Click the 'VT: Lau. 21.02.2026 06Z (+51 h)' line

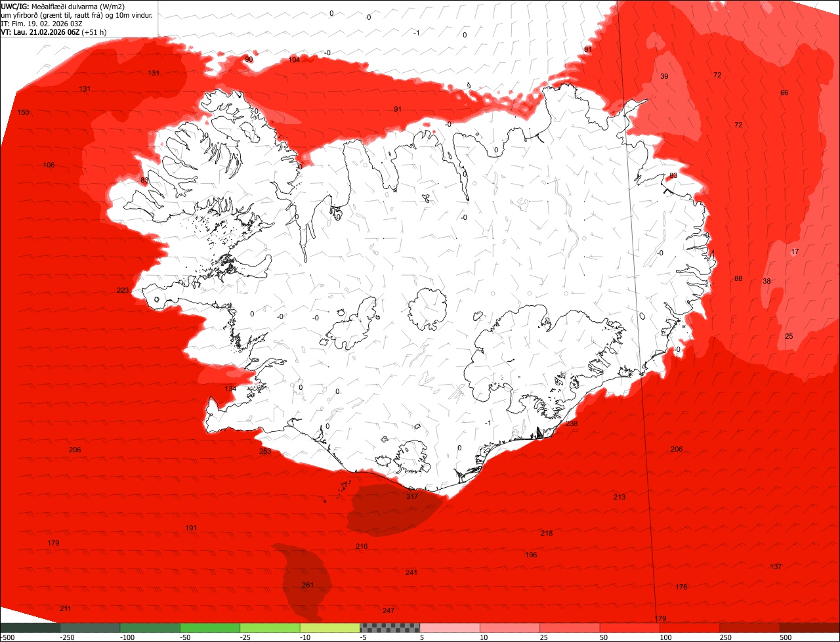pos(54,32)
